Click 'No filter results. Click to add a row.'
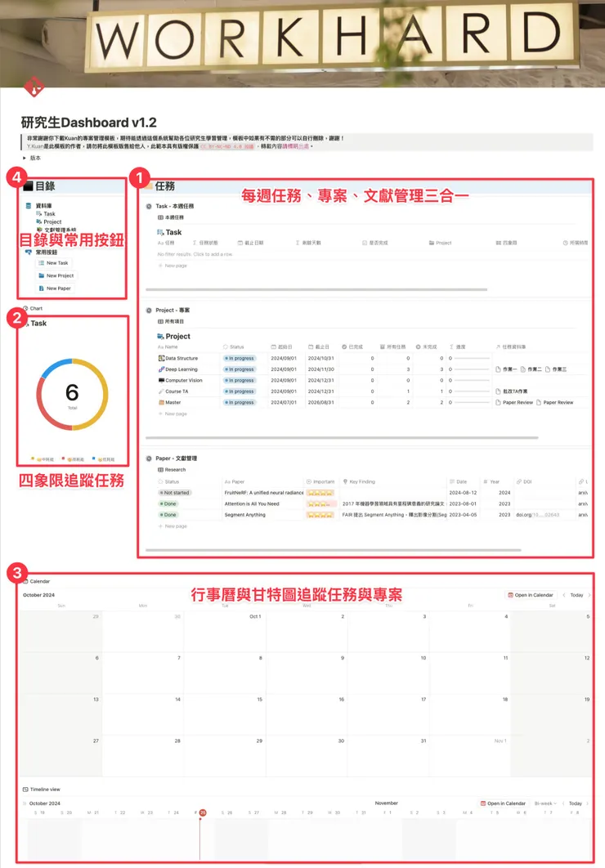 click(195, 255)
